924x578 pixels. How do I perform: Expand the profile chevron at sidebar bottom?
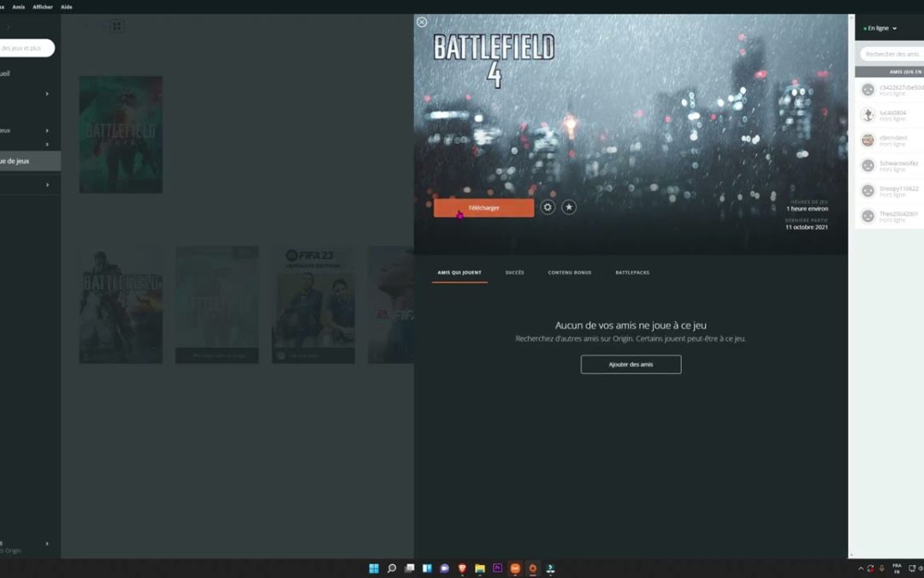coord(47,544)
